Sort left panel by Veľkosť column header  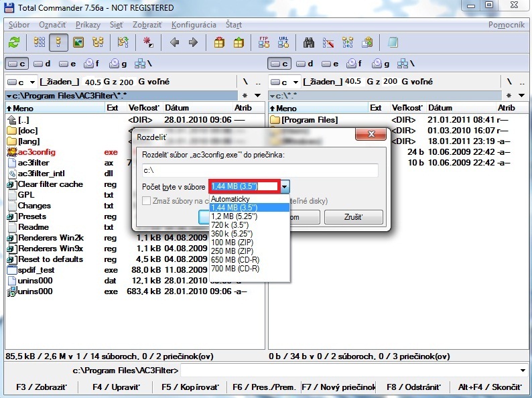click(144, 108)
